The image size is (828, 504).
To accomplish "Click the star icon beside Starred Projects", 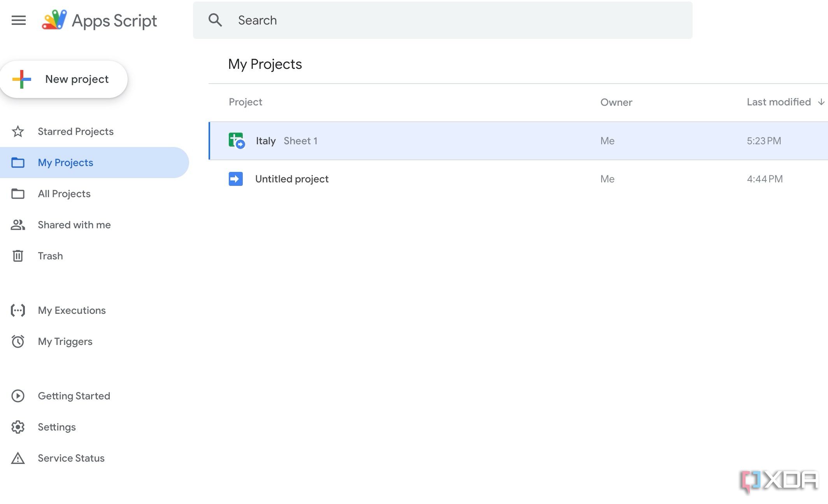I will pyautogui.click(x=18, y=131).
